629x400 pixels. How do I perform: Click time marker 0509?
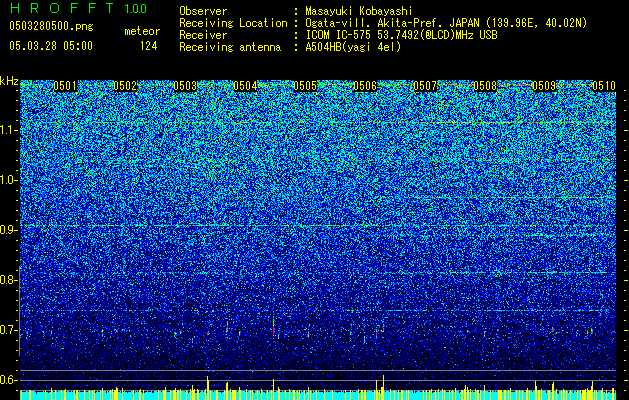tap(545, 86)
